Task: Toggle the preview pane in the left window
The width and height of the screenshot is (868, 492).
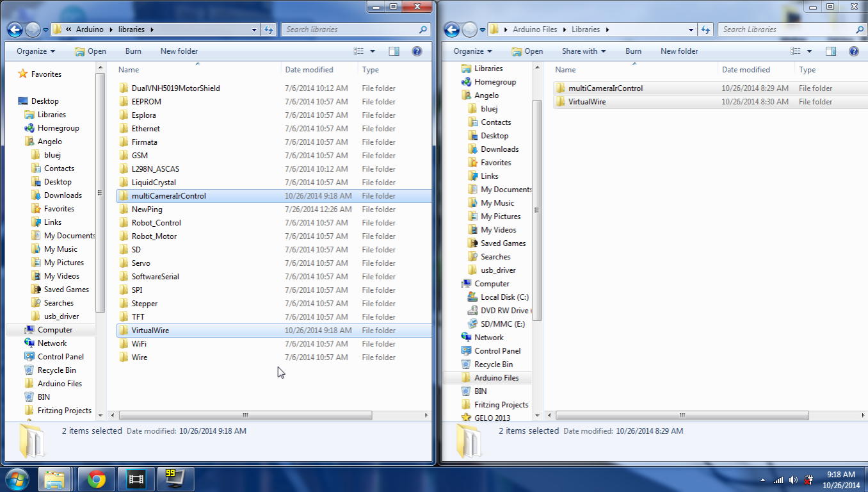Action: [x=394, y=51]
